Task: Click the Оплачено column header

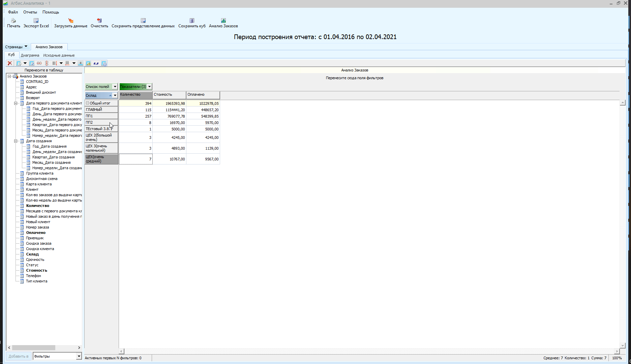Action: (x=203, y=95)
